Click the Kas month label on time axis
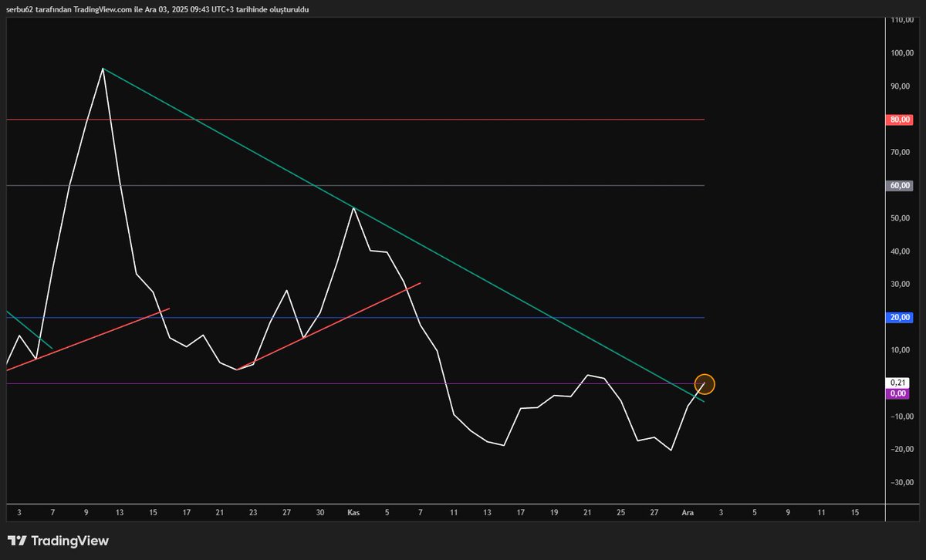The image size is (926, 560). coord(354,512)
